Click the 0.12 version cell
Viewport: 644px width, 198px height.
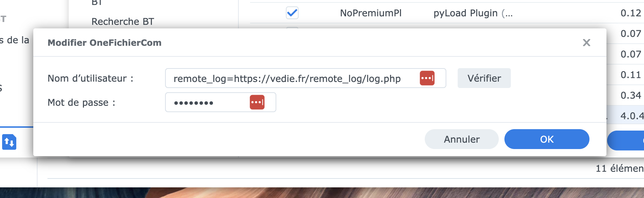[631, 13]
